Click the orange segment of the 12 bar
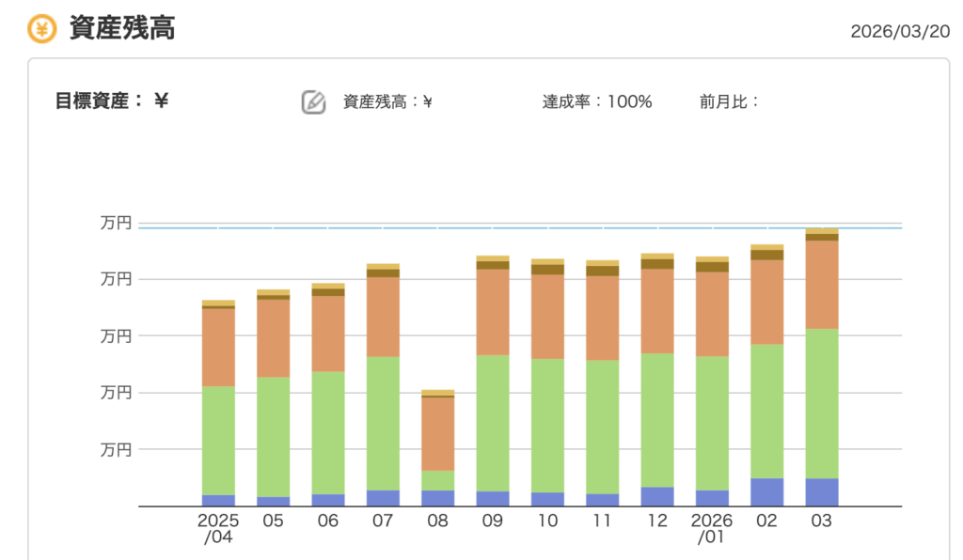The width and height of the screenshot is (963, 560). (656, 311)
